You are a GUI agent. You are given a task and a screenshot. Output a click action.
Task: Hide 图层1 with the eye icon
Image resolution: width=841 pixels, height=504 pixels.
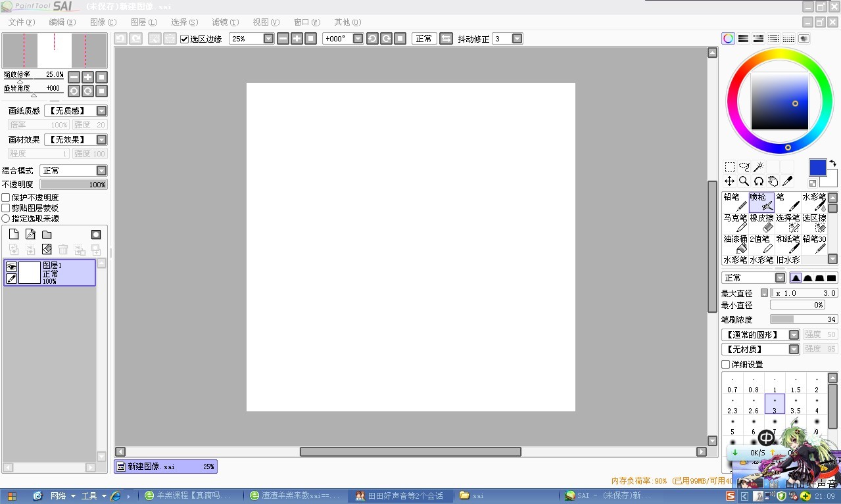point(11,267)
